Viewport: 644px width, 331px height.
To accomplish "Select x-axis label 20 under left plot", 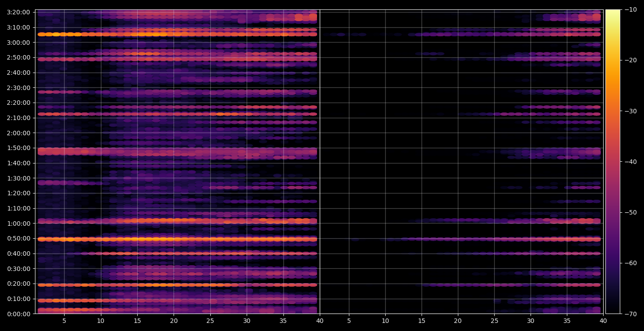I will 174,321.
